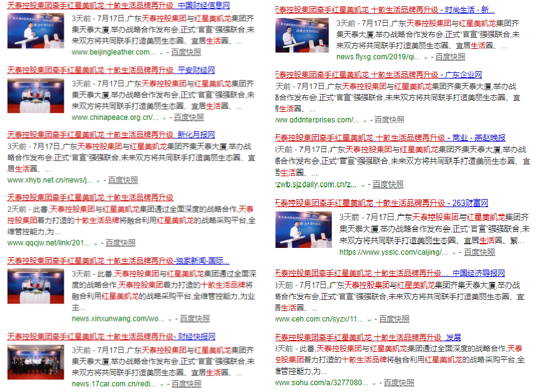Open 百度快照 for qqcjw.net result

121,242
